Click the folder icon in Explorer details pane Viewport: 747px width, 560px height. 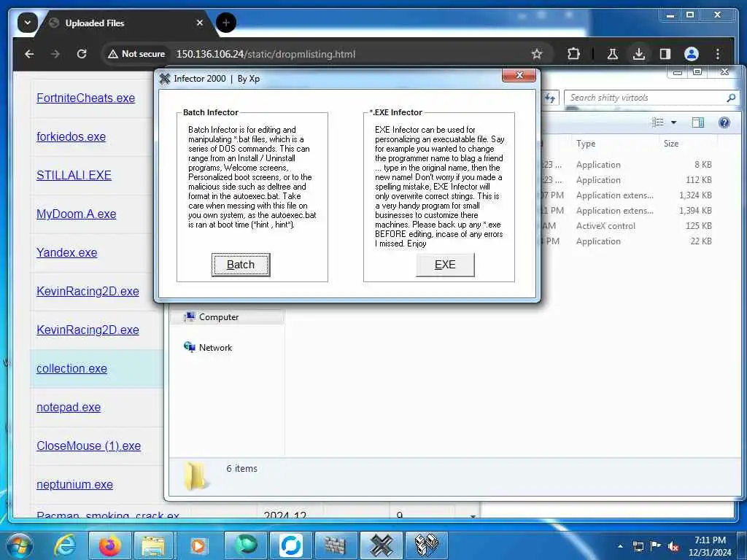coord(196,475)
